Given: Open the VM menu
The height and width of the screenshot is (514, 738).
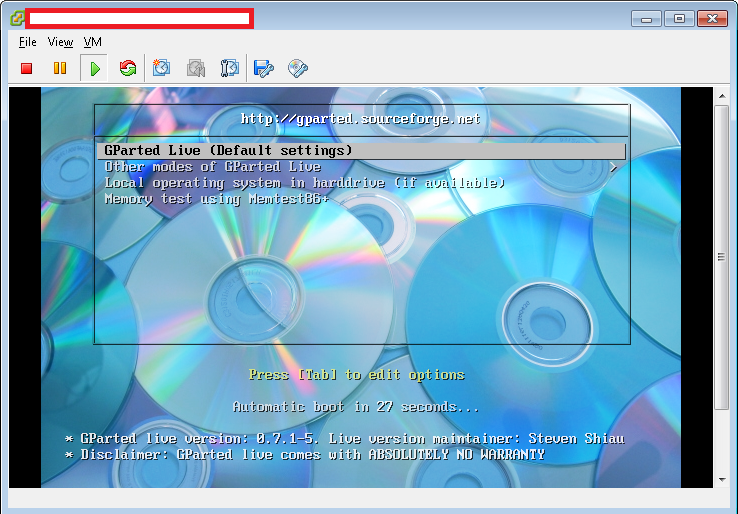Looking at the screenshot, I should point(92,42).
